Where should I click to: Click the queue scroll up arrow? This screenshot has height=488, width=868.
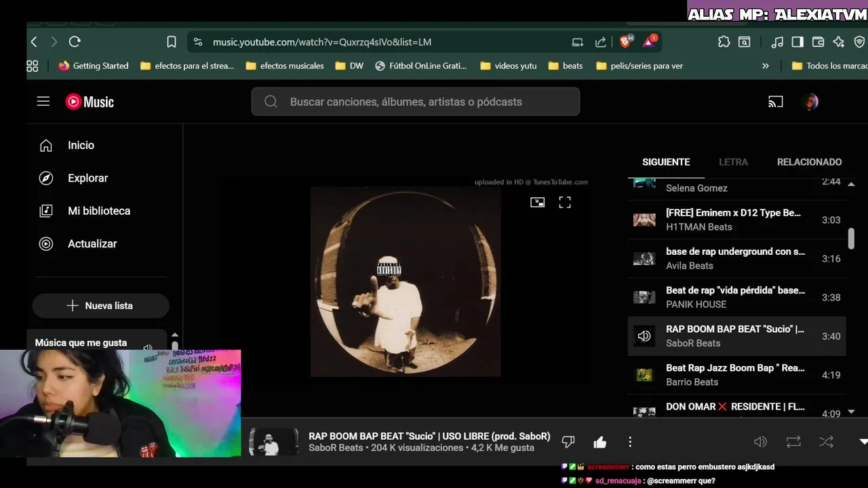tap(851, 184)
